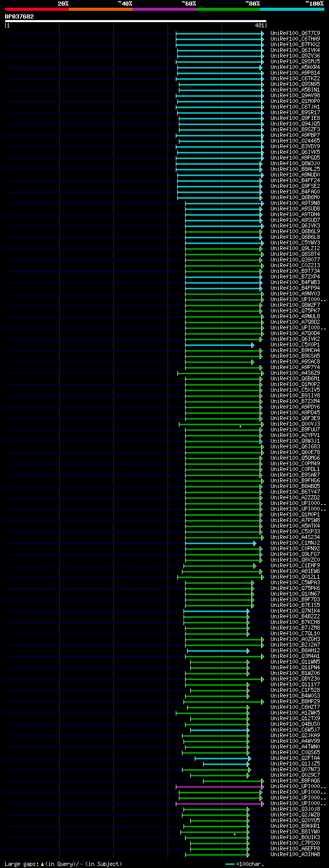Viewport: 329px width, 868px height.
Task: Open hit UniRef100_Q3J0J8
Action: (295, 809)
